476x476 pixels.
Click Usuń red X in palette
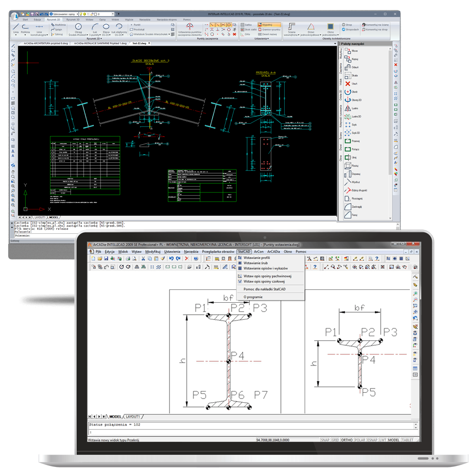[x=351, y=84]
